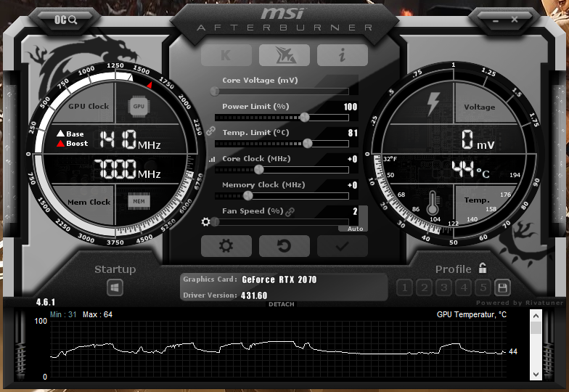The height and width of the screenshot is (392, 569).
Task: Select profile slot 5
Action: coord(483,288)
